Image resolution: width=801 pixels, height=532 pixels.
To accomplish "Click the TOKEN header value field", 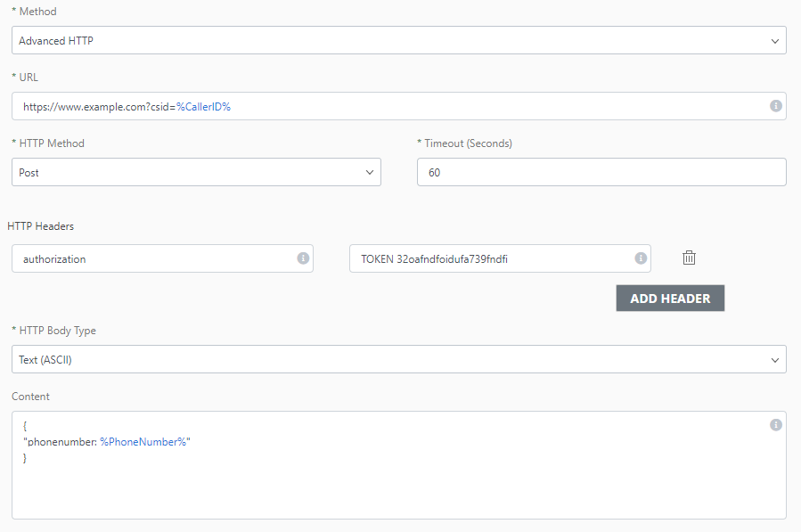I will click(x=490, y=258).
